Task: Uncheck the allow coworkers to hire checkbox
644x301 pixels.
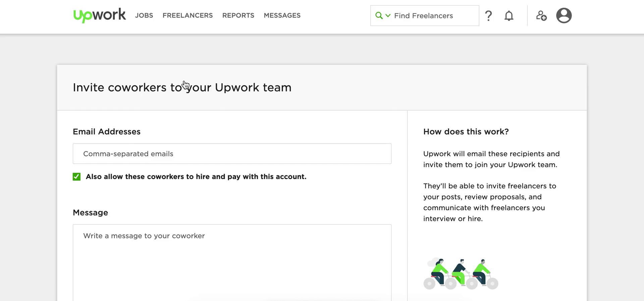Action: tap(76, 177)
